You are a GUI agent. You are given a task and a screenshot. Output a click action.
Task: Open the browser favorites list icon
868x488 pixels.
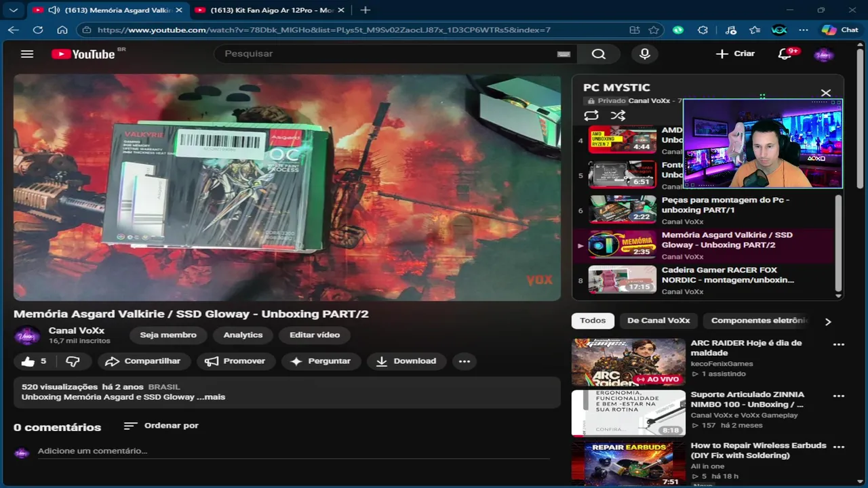click(x=755, y=30)
